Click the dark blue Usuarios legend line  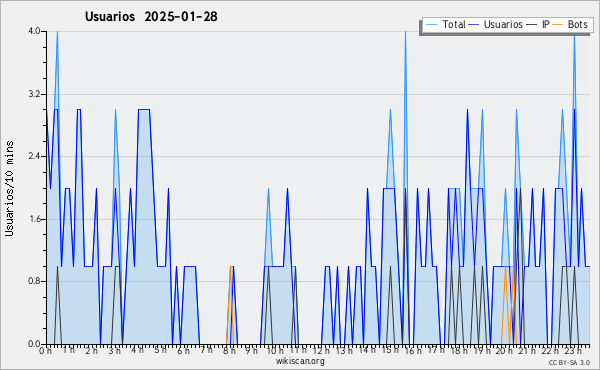(x=474, y=25)
